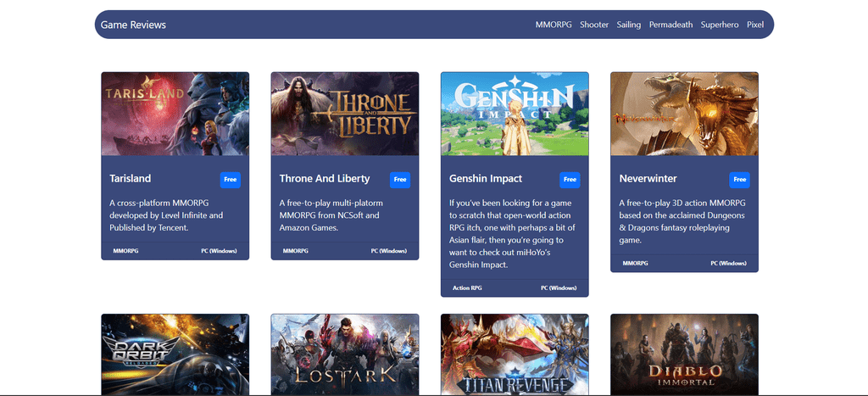Choose the Superhero nav link
This screenshot has height=396, width=868.
pos(720,25)
